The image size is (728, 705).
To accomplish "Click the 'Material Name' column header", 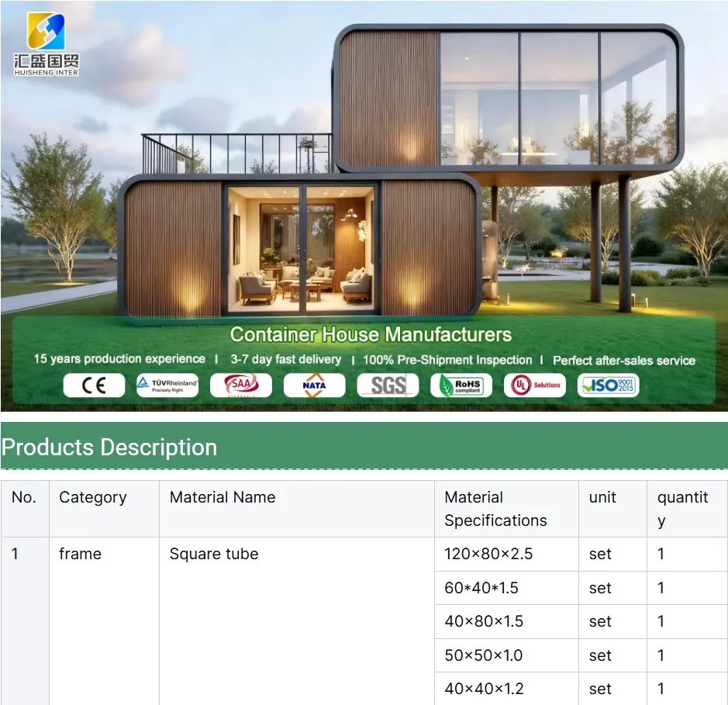I will tap(222, 497).
